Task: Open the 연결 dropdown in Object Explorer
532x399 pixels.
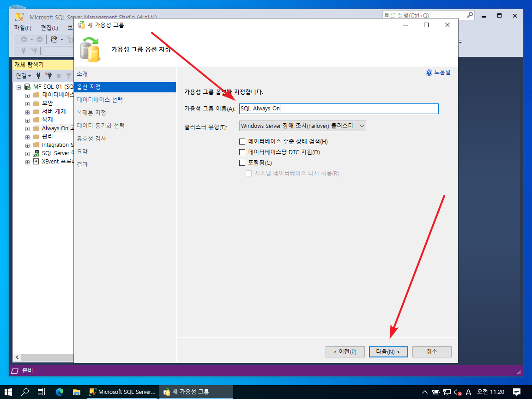Action: tap(24, 76)
